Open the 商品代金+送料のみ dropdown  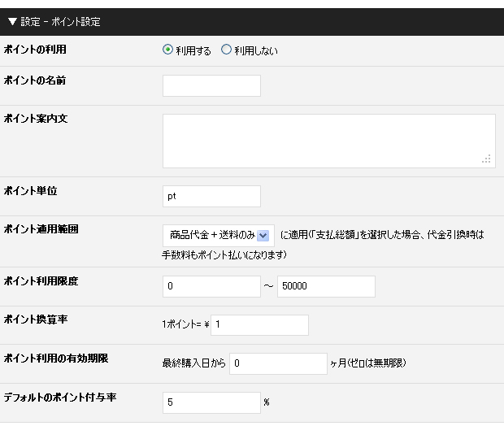point(219,236)
